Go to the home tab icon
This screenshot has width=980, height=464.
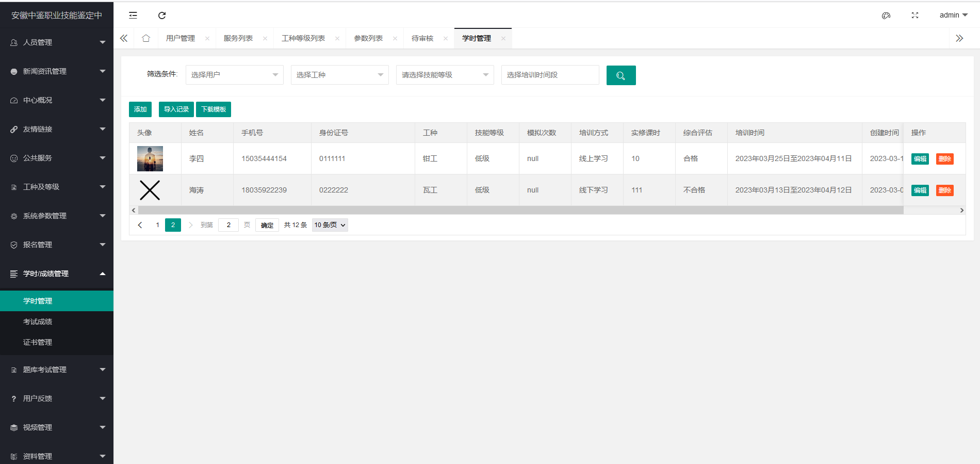point(146,38)
